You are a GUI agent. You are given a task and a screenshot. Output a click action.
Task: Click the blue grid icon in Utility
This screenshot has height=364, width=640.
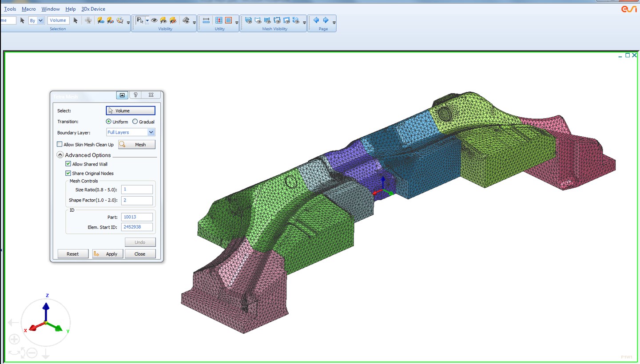pyautogui.click(x=219, y=20)
